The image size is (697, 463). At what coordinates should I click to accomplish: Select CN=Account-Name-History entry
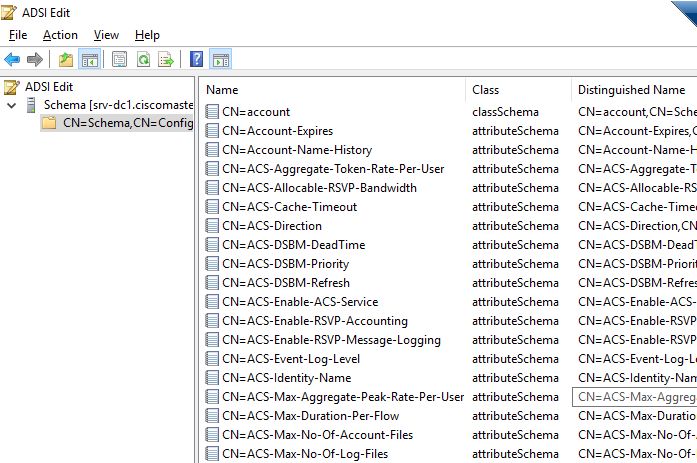pyautogui.click(x=297, y=150)
